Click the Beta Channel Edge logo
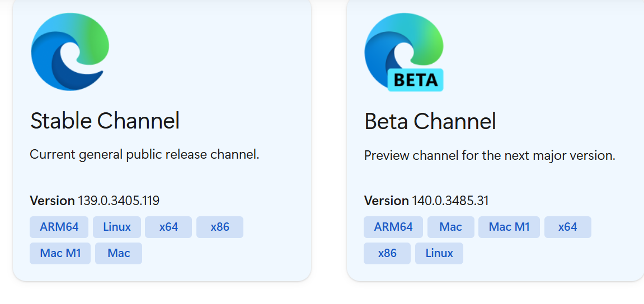This screenshot has width=644, height=304. pyautogui.click(x=404, y=52)
